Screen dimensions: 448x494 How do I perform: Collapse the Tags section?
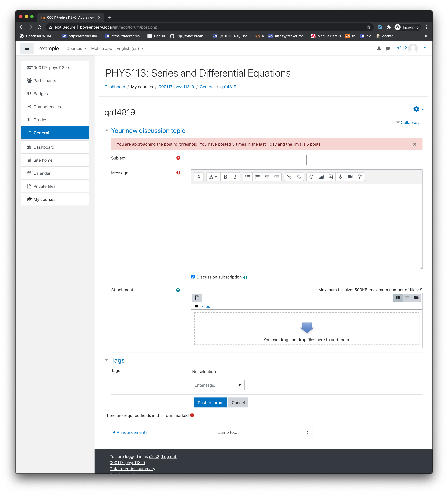click(x=118, y=360)
